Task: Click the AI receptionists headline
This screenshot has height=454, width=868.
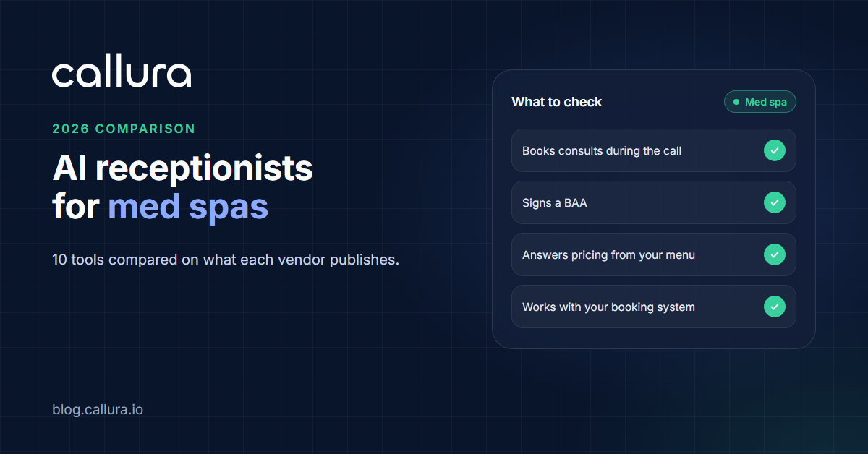Action: pos(183,168)
